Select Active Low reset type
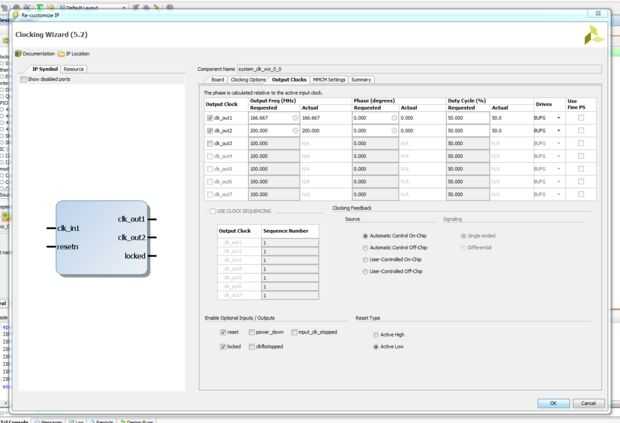Screen dimensions: 620x423 (x=376, y=346)
